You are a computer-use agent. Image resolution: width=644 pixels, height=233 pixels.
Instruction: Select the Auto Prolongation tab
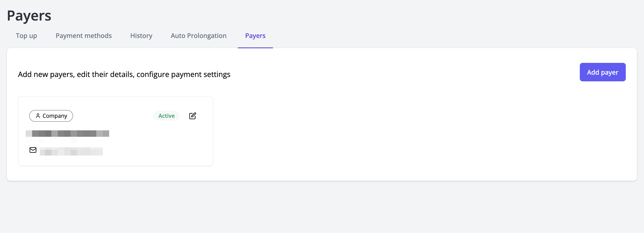[198, 36]
